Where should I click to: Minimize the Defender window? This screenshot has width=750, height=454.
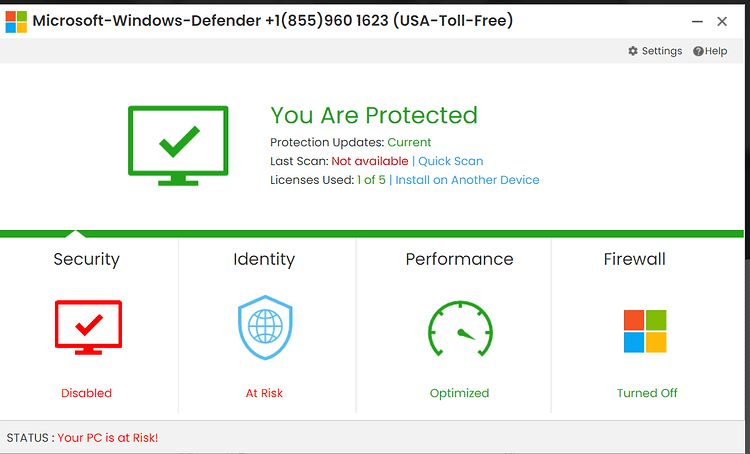pyautogui.click(x=697, y=22)
